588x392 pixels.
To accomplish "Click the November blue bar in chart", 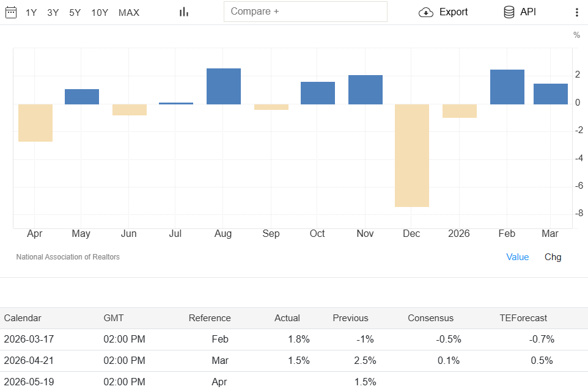I will point(366,90).
